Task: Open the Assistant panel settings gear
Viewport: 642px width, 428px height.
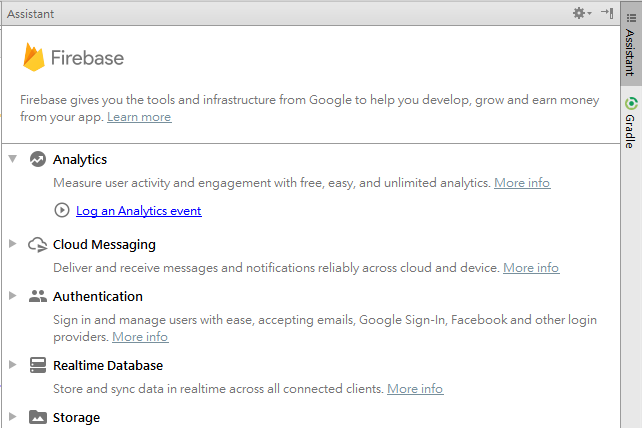Action: (580, 13)
